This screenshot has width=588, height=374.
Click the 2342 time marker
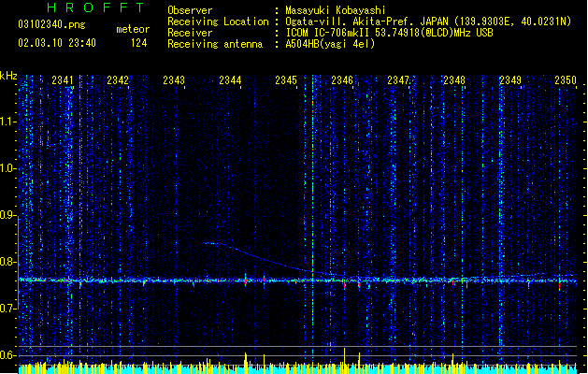point(118,80)
